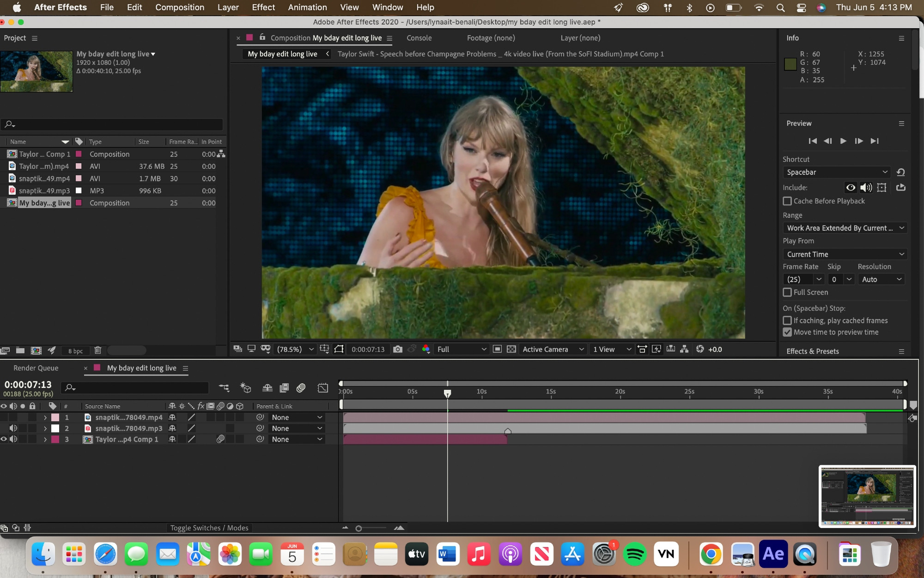Click the delete trash icon in Project panel

[97, 350]
